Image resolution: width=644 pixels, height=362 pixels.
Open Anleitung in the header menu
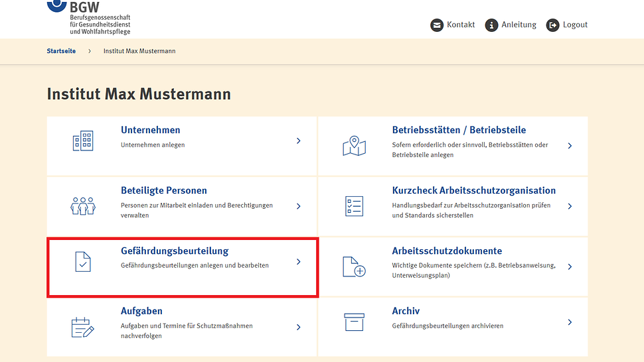[511, 25]
